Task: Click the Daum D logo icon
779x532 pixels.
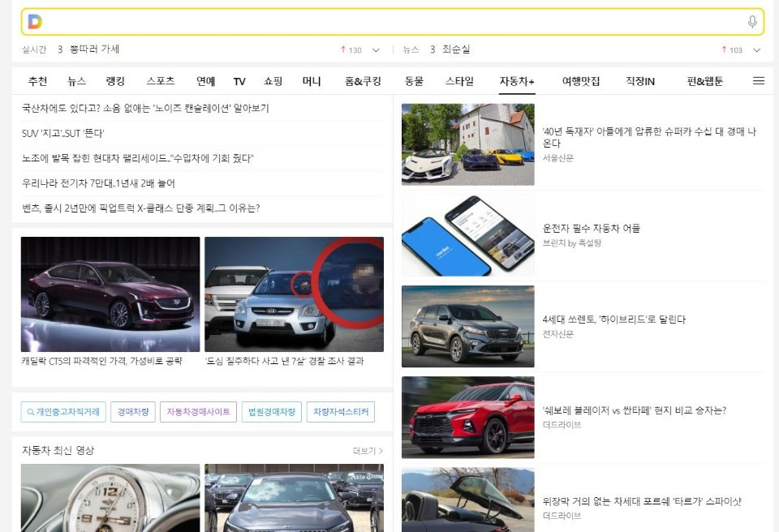Action: coord(35,22)
